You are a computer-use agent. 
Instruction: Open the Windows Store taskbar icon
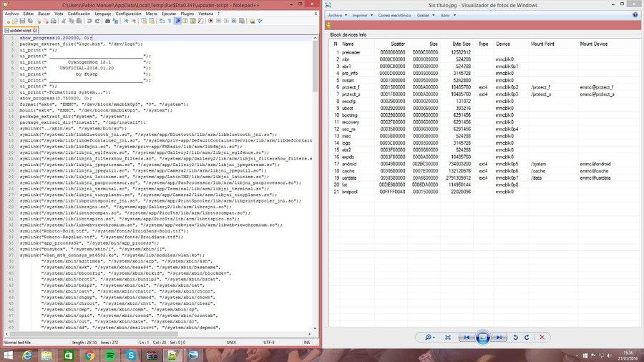pos(69,356)
